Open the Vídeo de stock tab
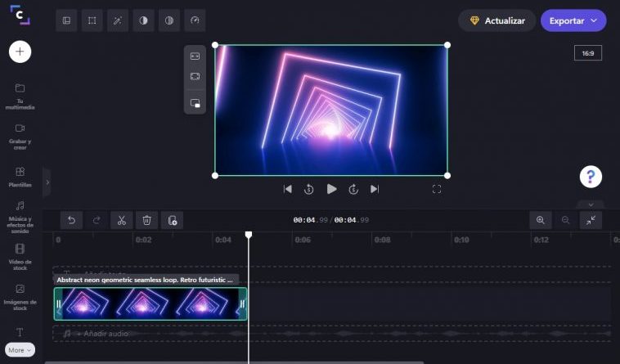The height and width of the screenshot is (364, 620). tap(20, 254)
